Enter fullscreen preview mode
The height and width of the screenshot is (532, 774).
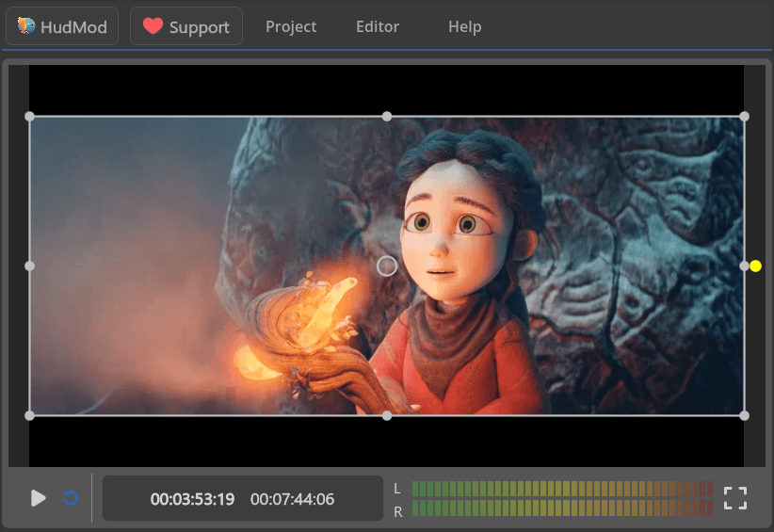click(735, 498)
